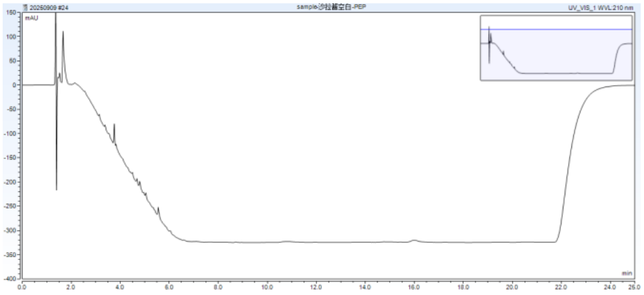Pick the small peak near 5.6 min

click(x=159, y=209)
